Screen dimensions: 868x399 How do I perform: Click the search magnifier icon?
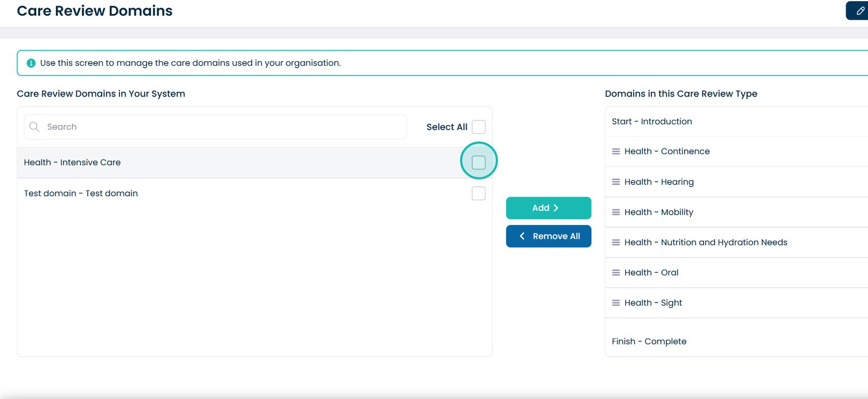coord(34,127)
